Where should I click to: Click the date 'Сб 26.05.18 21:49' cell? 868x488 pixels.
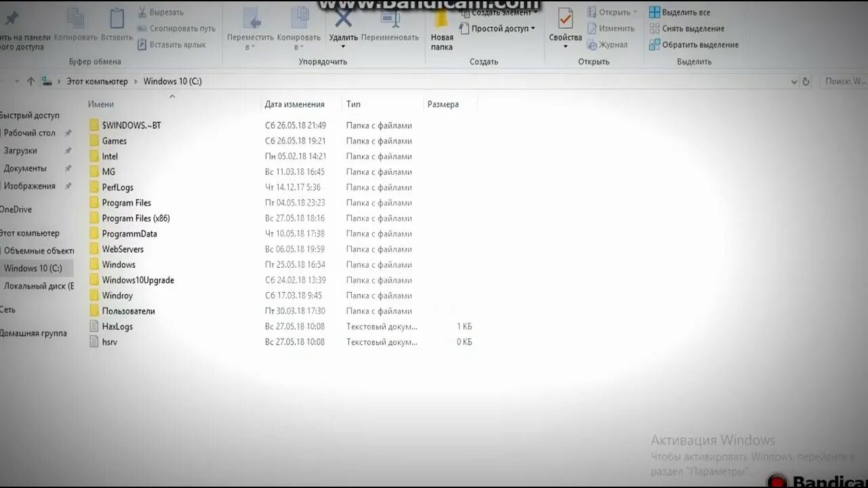coord(295,125)
